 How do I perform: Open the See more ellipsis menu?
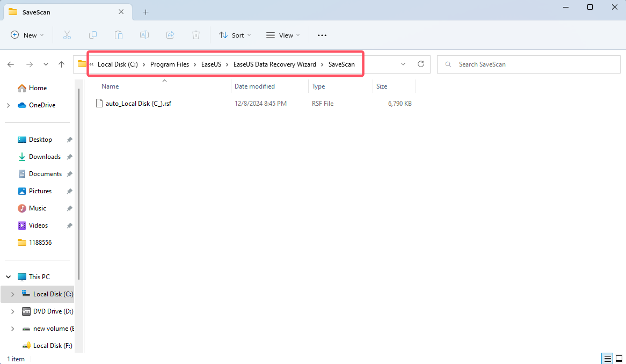tap(322, 35)
